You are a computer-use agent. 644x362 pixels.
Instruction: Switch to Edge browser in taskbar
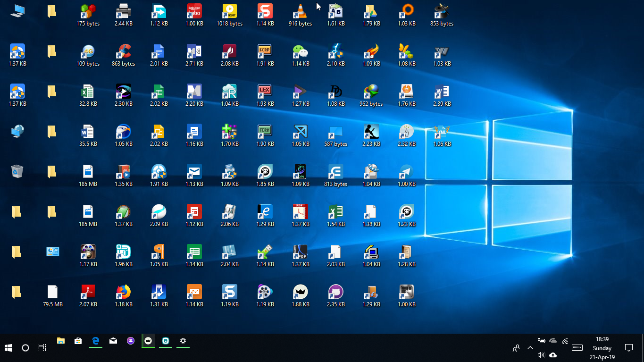(x=95, y=341)
